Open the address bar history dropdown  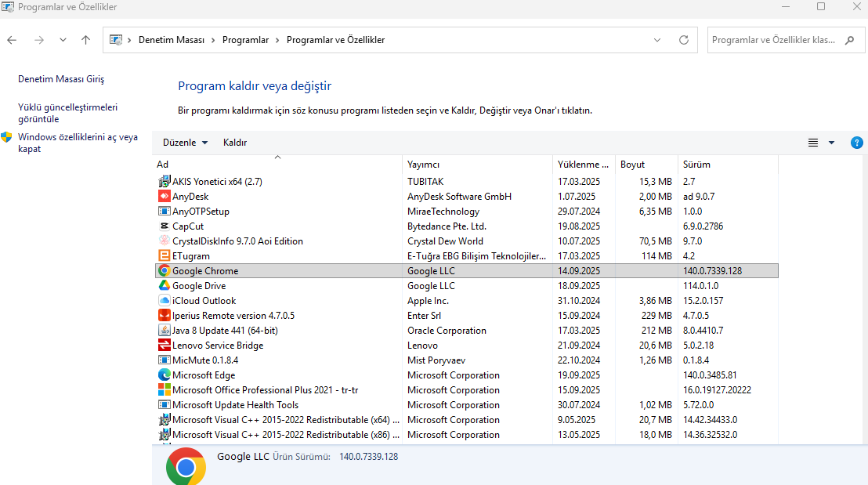pyautogui.click(x=656, y=40)
